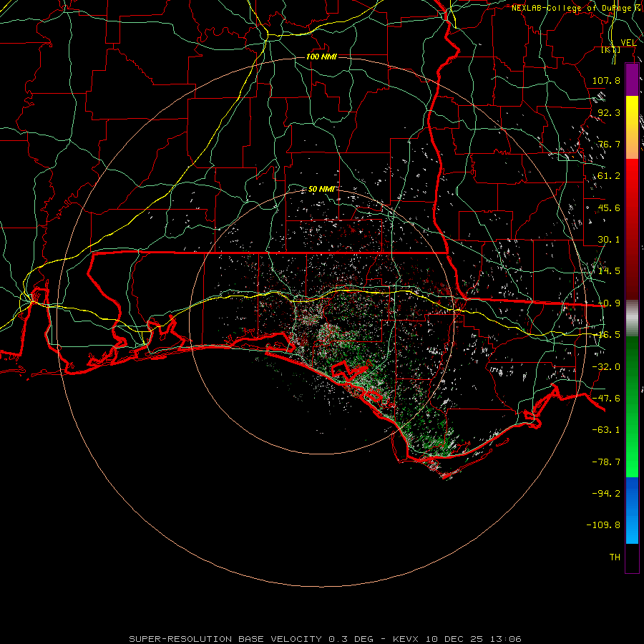Select the 61.2 value on velocity scale
The width and height of the screenshot is (644, 644).
609,176
